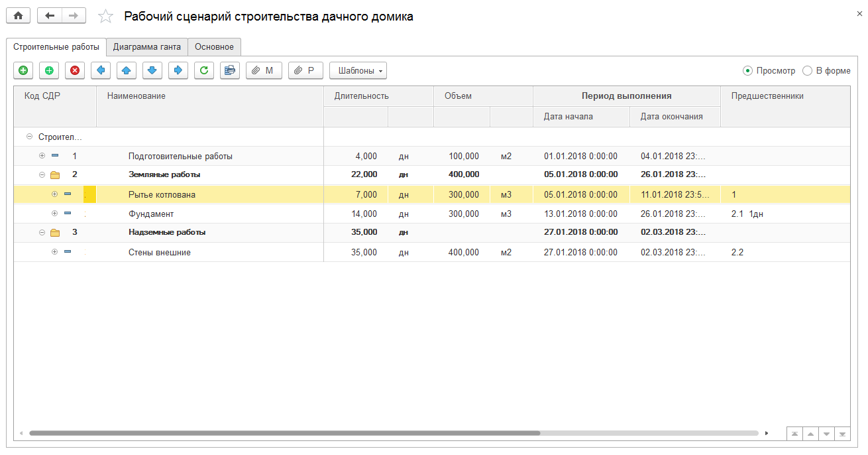Click the blue dash icon of Фундамент
The width and height of the screenshot is (868, 455).
(x=68, y=214)
